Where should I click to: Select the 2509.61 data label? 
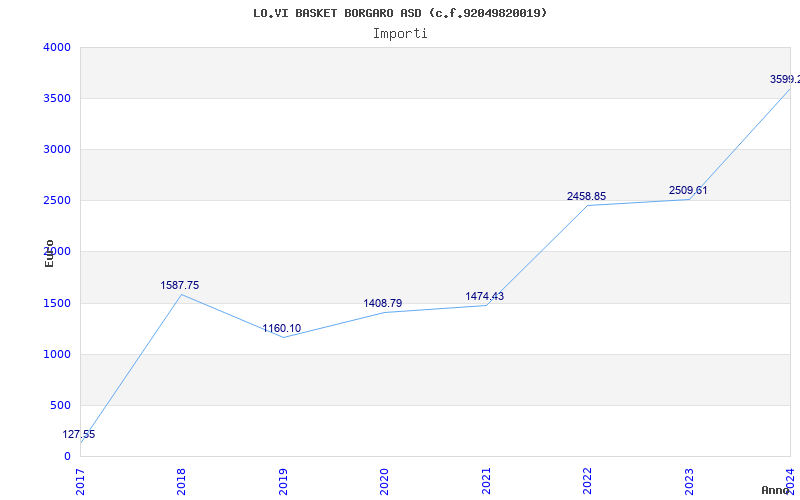click(x=688, y=190)
